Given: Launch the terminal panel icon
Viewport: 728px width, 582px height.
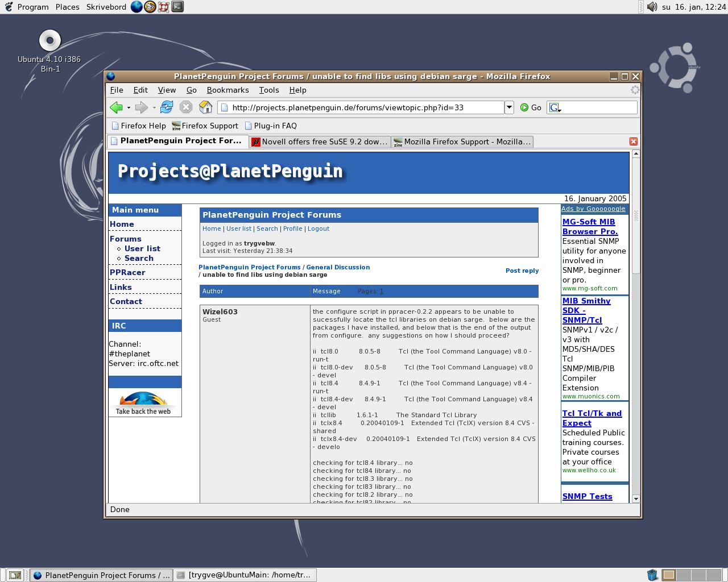Looking at the screenshot, I should (177, 7).
